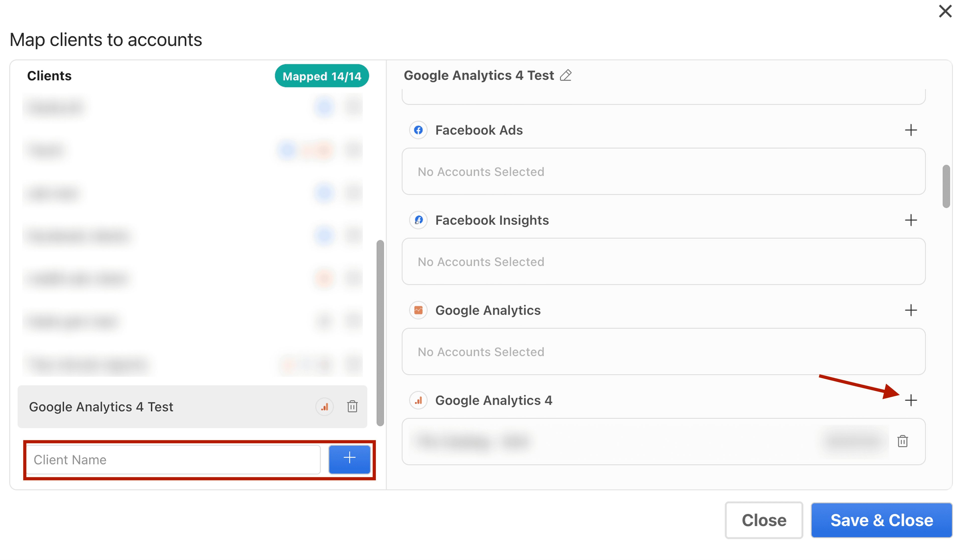Click the Facebook Insights No Accounts Selected box
964x560 pixels.
(x=663, y=262)
